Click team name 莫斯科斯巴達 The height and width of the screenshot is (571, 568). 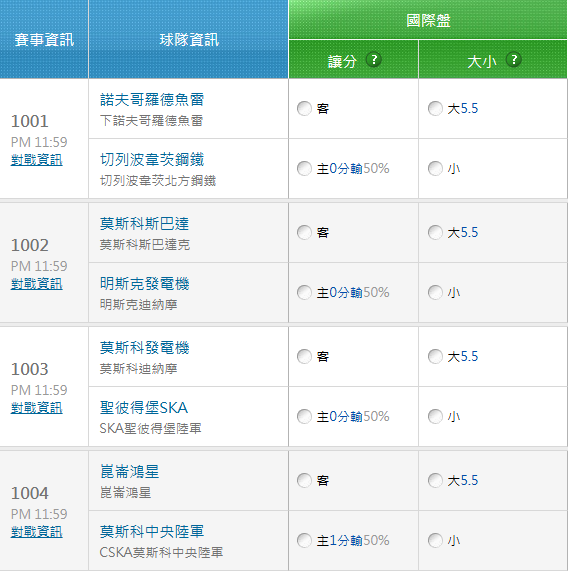pyautogui.click(x=145, y=224)
